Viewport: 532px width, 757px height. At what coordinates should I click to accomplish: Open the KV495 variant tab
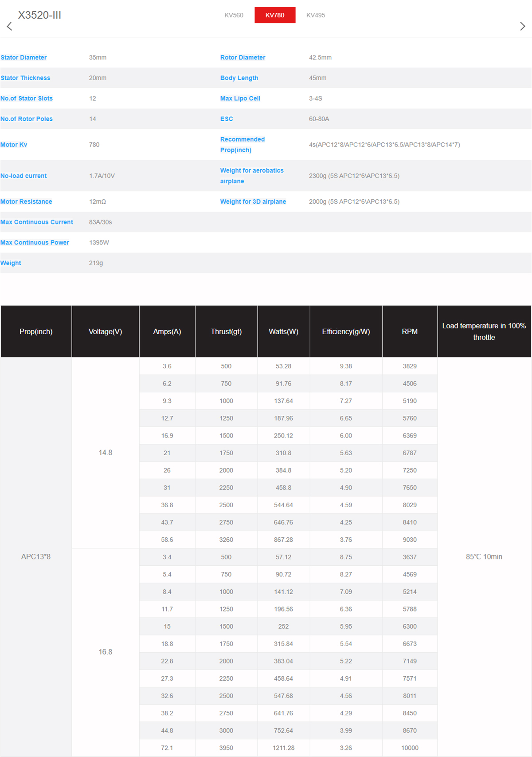coord(316,15)
